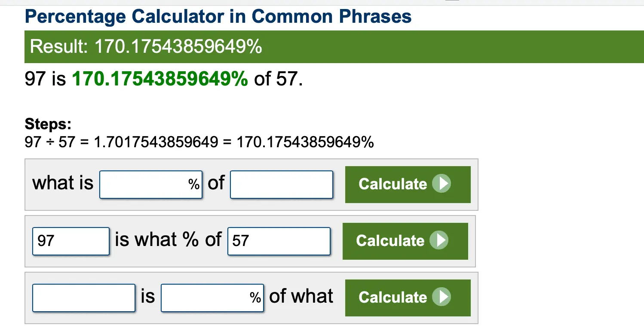Image resolution: width=644 pixels, height=334 pixels.
Task: Click the % symbol in the "what is" field
Action: click(x=194, y=185)
